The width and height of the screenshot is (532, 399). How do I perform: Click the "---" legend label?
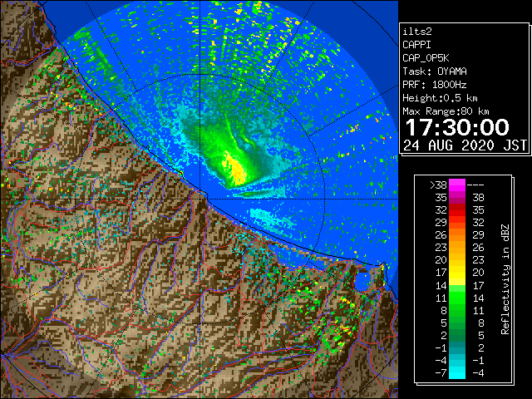[475, 185]
